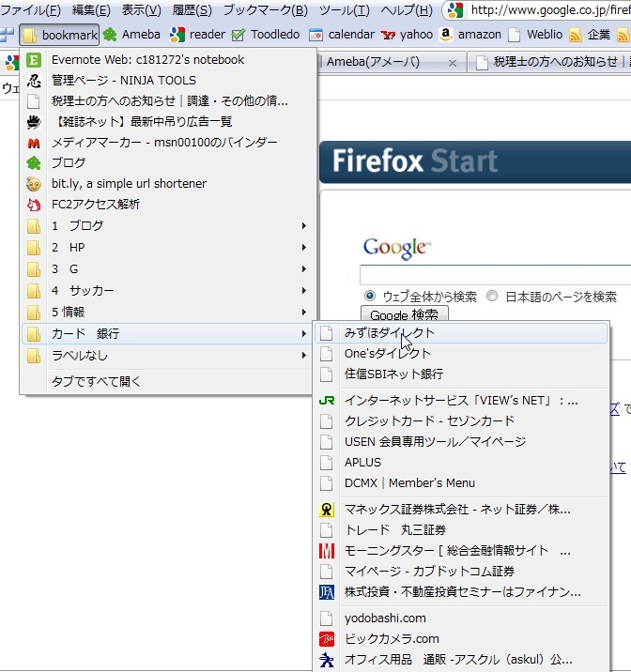The image size is (631, 672).
Task: Open the Evernote Web bookmark icon
Action: pyautogui.click(x=34, y=60)
